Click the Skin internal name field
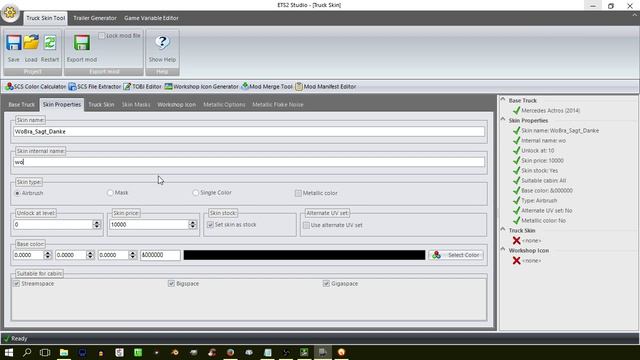 [249, 162]
